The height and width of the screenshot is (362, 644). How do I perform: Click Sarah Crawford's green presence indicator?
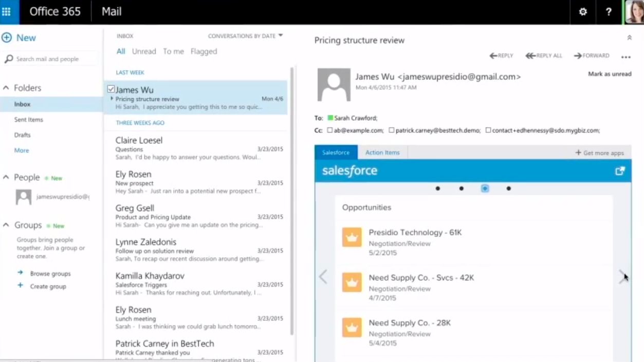pos(330,118)
